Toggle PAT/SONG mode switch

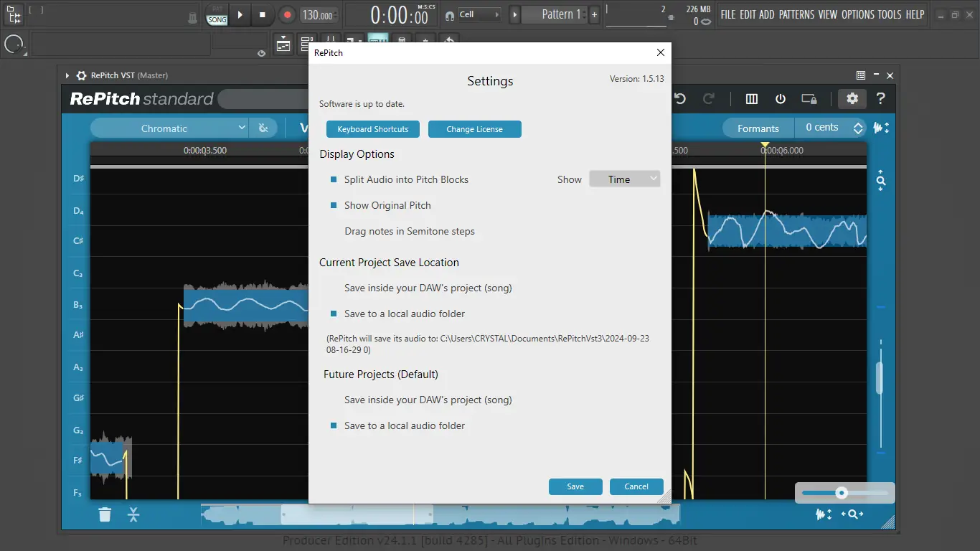pyautogui.click(x=217, y=15)
